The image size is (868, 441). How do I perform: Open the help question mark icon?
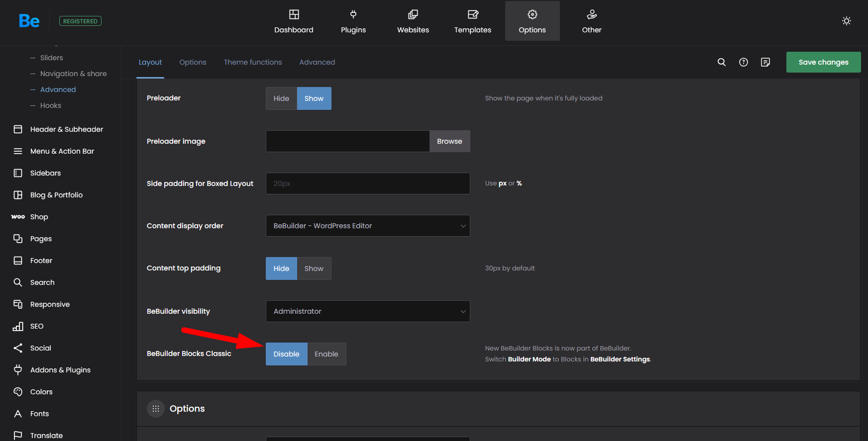743,62
